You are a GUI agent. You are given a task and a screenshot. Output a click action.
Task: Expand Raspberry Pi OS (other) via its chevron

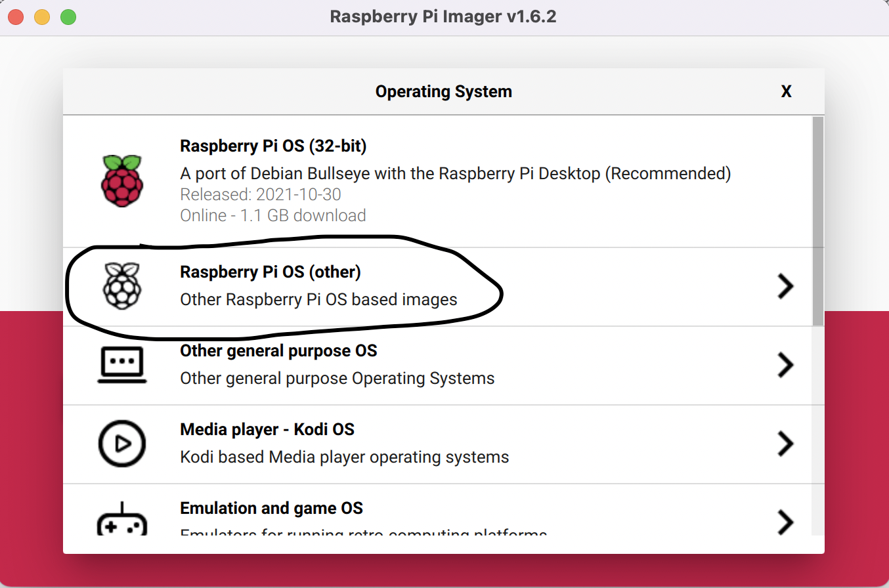click(x=786, y=285)
